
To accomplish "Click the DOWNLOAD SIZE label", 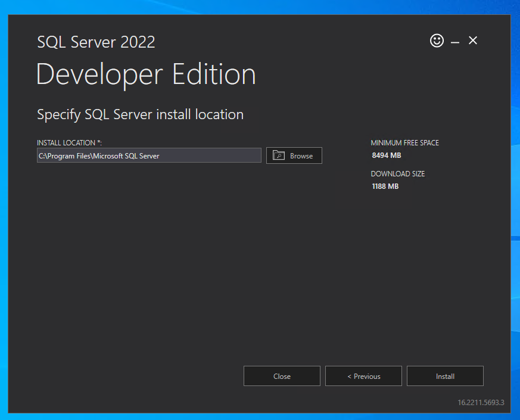I will coord(397,173).
